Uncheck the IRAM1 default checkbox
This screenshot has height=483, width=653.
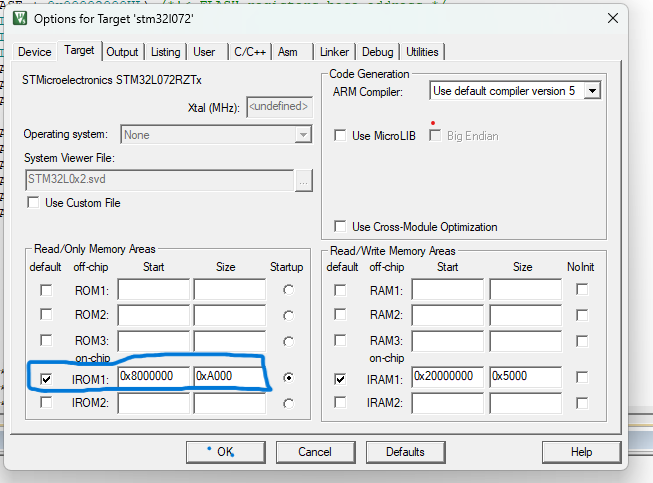[340, 379]
